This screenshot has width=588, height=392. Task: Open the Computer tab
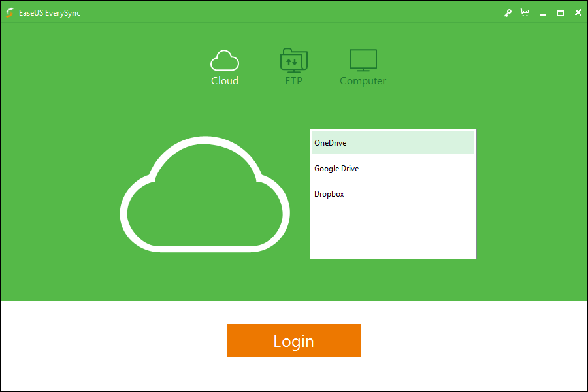pyautogui.click(x=363, y=67)
